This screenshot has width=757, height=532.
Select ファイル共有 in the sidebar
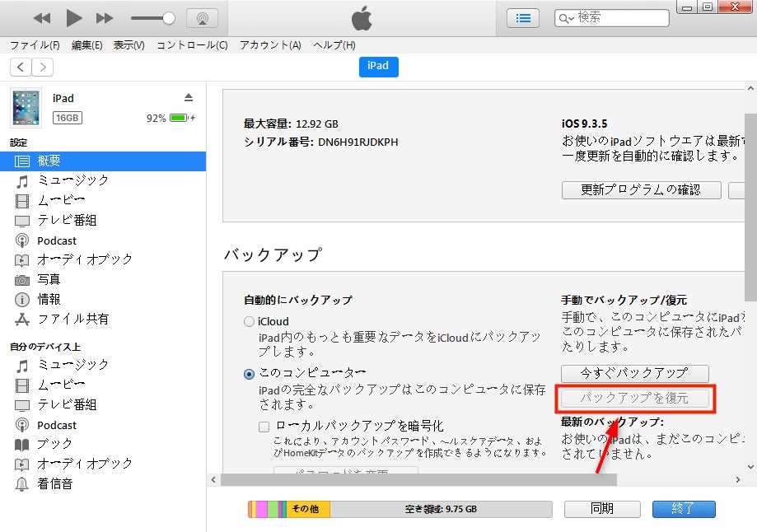(103, 319)
